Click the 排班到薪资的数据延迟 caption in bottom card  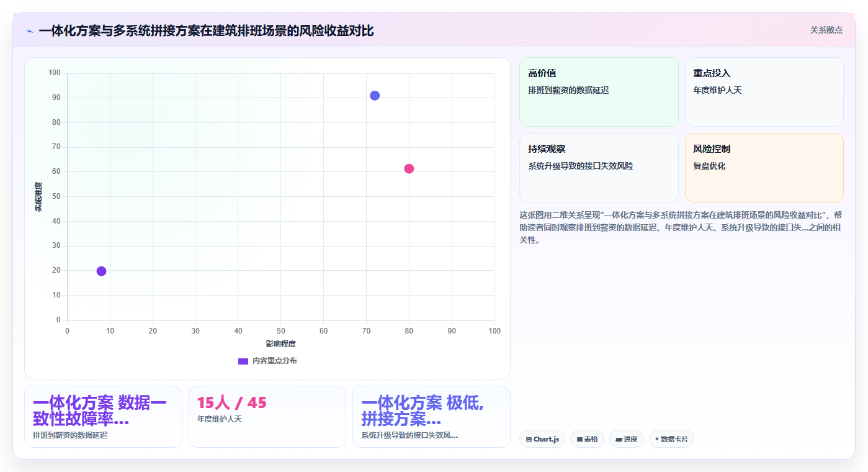coord(70,435)
